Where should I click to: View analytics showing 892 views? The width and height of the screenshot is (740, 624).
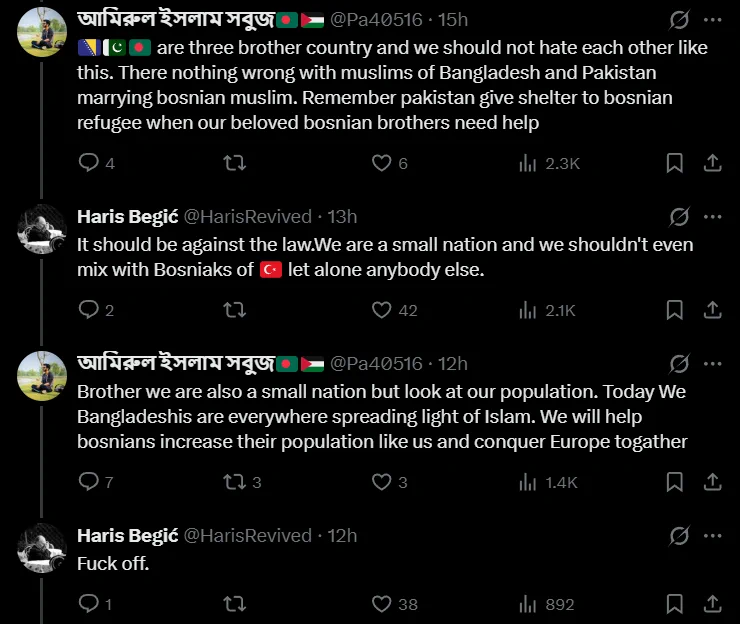547,604
